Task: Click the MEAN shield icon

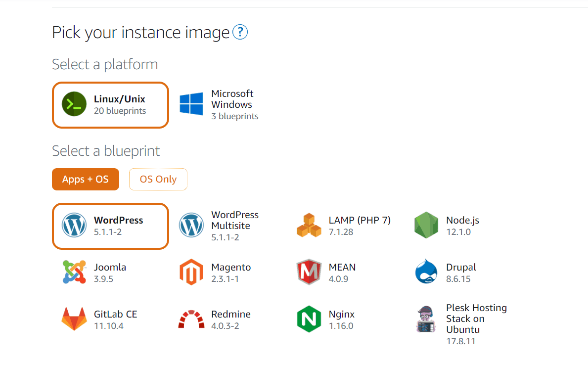Action: (309, 272)
